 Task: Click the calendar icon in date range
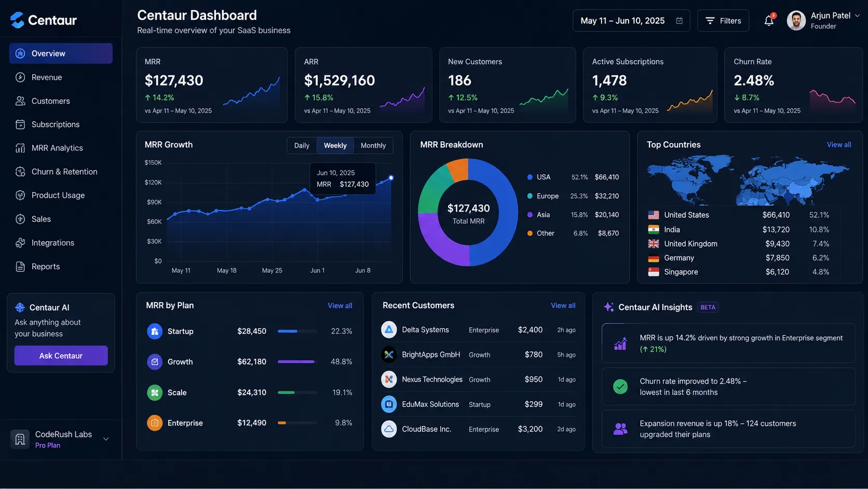[x=679, y=21]
